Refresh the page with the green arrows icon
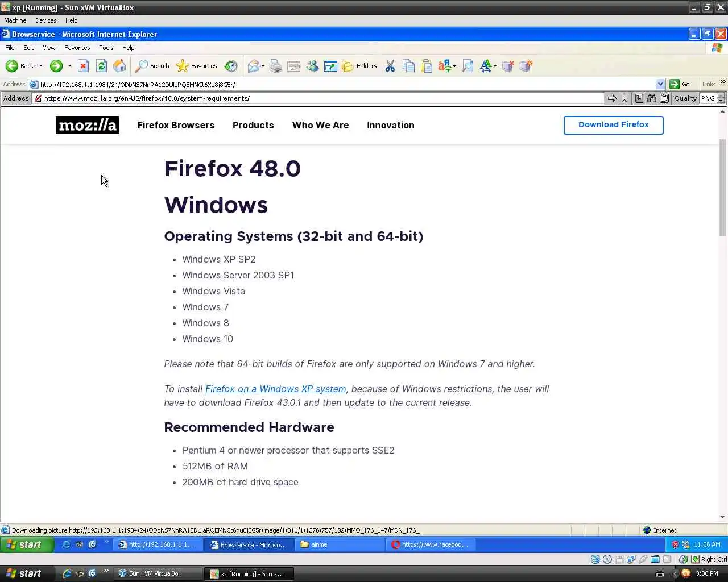728x582 pixels. click(101, 66)
